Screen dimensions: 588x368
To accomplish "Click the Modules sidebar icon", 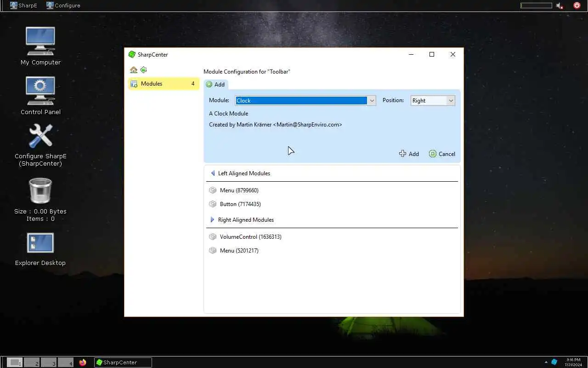I will pos(134,84).
